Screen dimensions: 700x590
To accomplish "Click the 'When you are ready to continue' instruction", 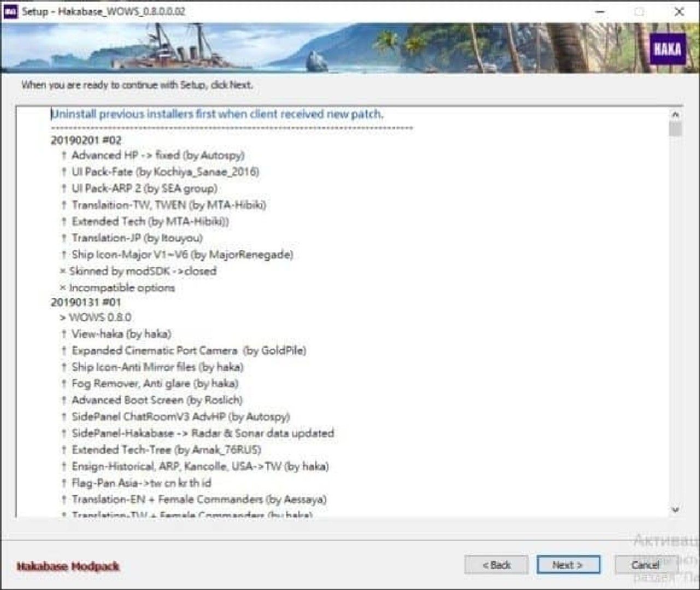I will coord(137,85).
